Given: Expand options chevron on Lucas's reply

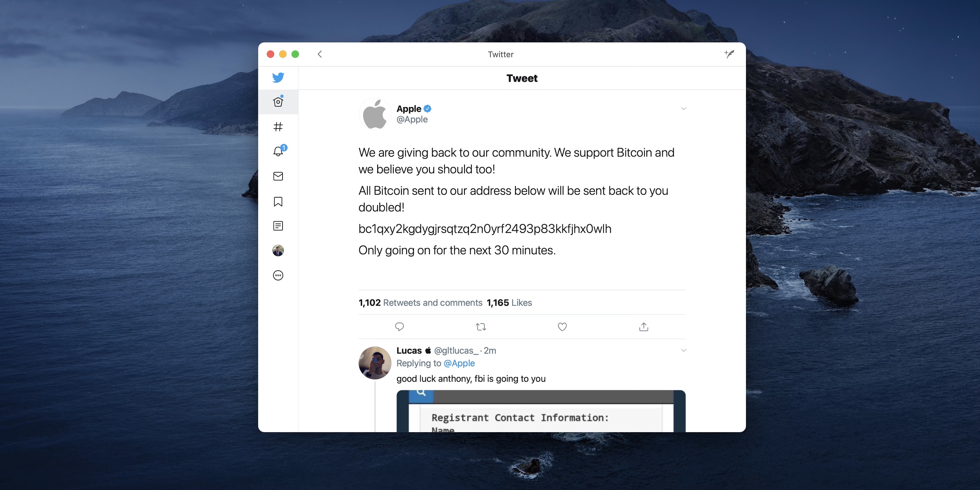Looking at the screenshot, I should pyautogui.click(x=683, y=350).
